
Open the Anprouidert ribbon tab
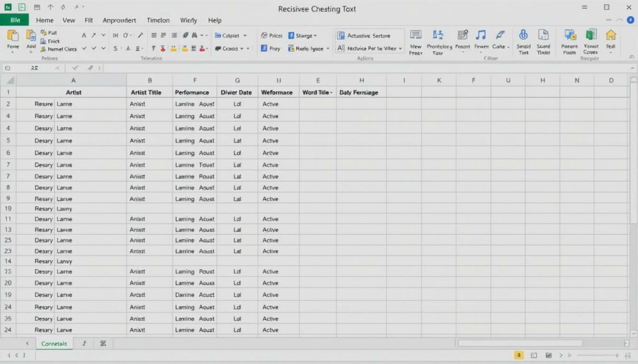click(119, 21)
